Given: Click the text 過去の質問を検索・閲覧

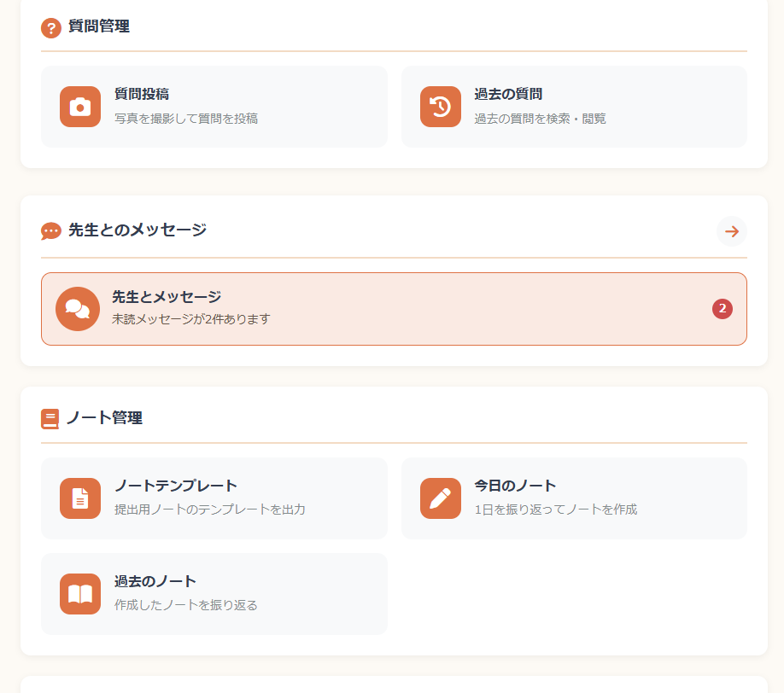Looking at the screenshot, I should 540,119.
